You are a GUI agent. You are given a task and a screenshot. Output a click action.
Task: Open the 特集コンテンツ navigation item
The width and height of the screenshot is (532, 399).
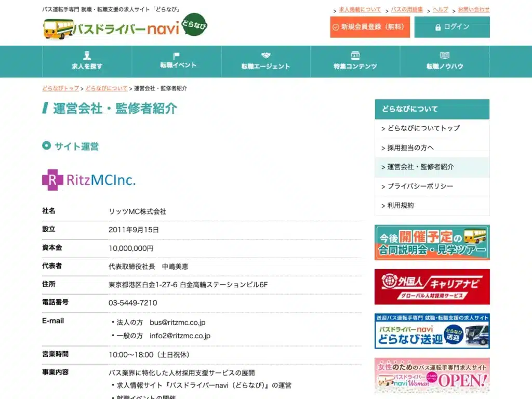pyautogui.click(x=355, y=61)
